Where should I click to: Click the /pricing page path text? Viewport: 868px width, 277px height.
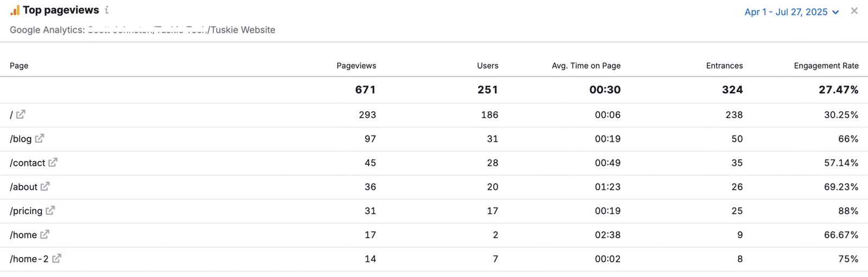(x=26, y=211)
